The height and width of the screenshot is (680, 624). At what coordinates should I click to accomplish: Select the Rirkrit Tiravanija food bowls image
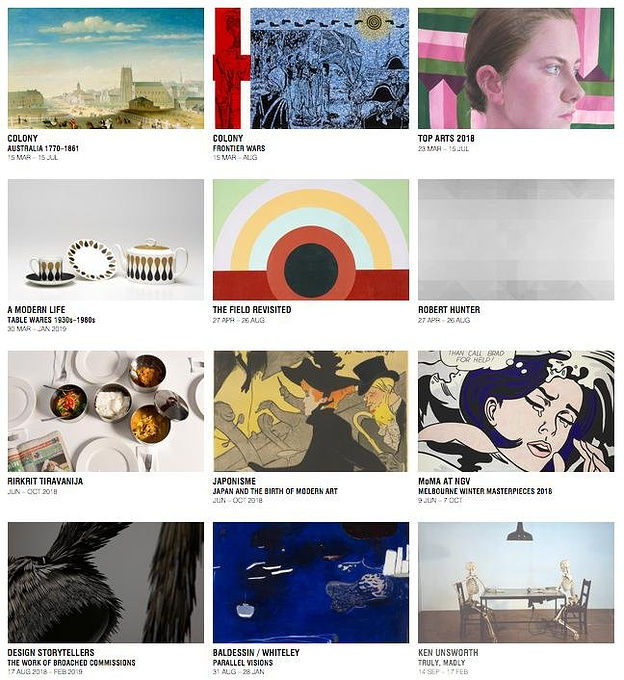[x=106, y=411]
